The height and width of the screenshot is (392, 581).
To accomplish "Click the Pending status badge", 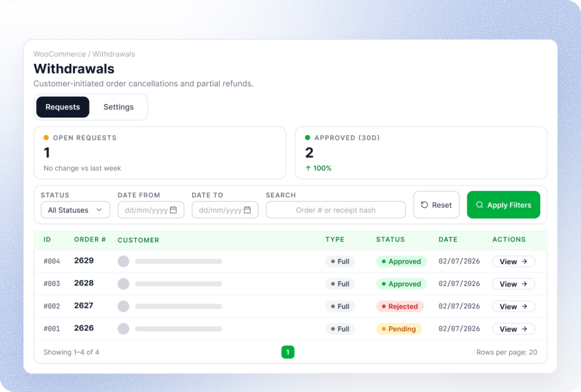I will [x=399, y=329].
